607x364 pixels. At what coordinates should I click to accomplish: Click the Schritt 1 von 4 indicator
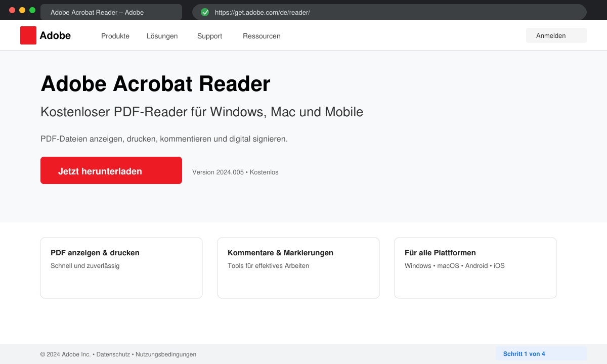(541, 354)
